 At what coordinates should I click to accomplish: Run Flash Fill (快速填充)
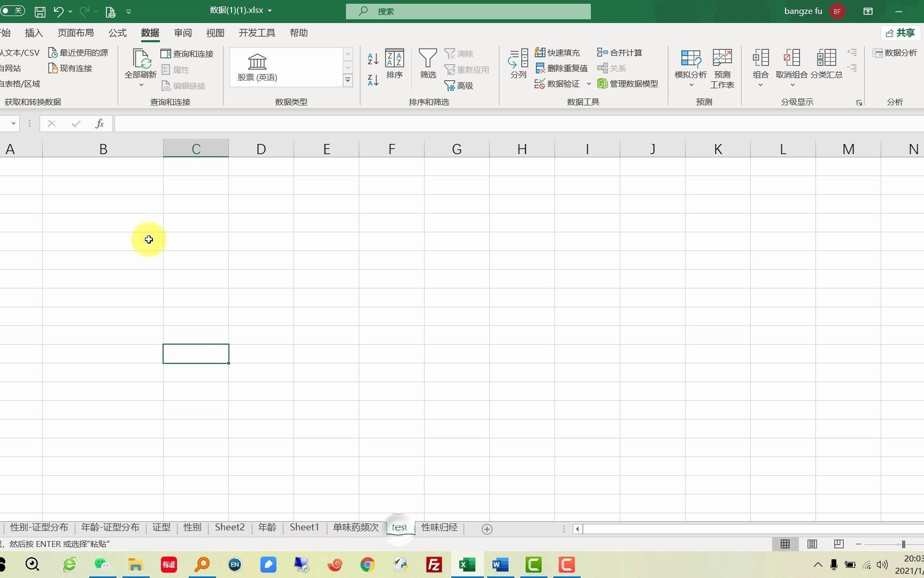pyautogui.click(x=557, y=52)
